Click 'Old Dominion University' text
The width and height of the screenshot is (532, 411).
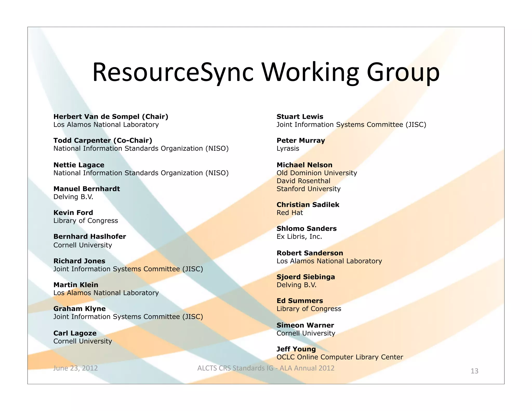pyautogui.click(x=317, y=173)
